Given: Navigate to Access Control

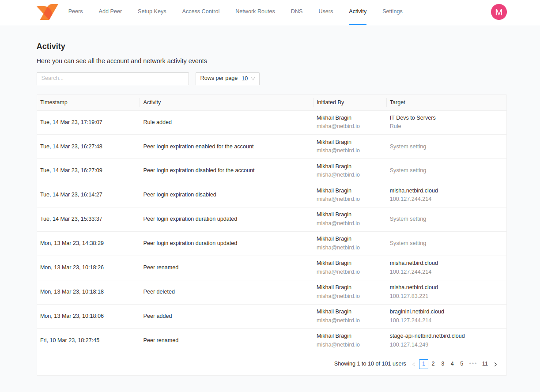Looking at the screenshot, I should coord(201,11).
